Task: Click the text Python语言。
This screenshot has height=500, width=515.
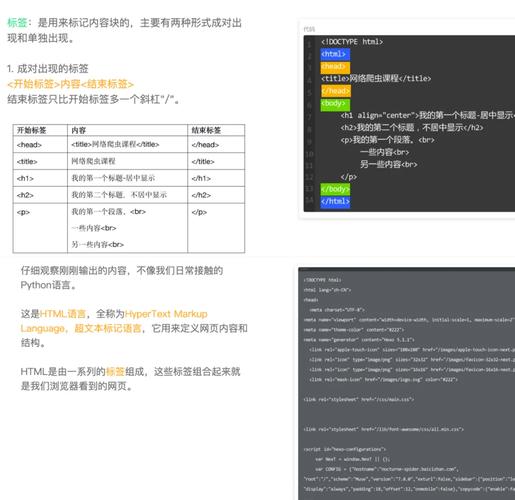Action: (x=49, y=285)
